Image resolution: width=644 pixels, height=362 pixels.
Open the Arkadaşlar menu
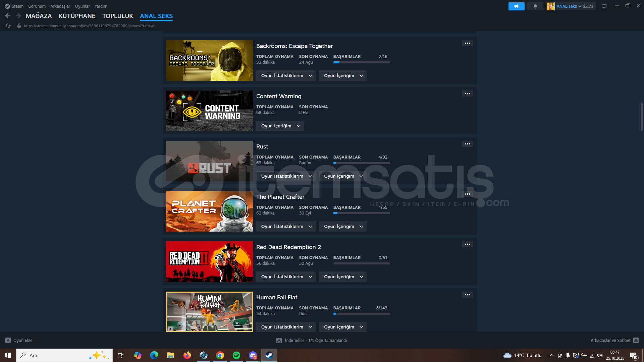[60, 6]
